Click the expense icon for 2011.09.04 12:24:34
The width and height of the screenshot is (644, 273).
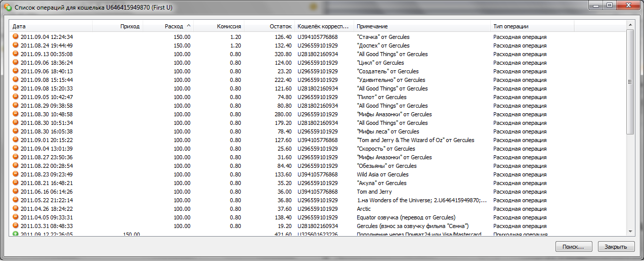point(15,37)
